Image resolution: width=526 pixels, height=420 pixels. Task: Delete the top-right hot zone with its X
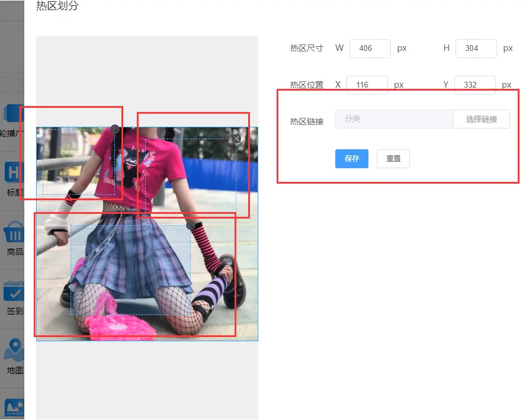tap(236, 139)
